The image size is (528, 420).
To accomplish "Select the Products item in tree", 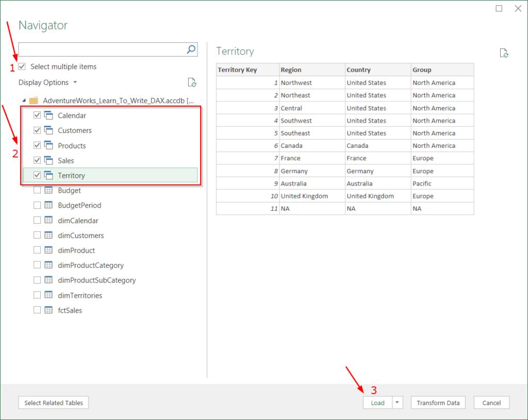I will 72,145.
